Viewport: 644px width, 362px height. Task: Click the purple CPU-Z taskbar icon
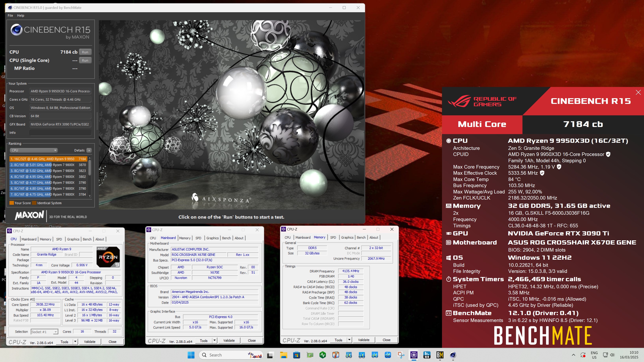click(414, 355)
